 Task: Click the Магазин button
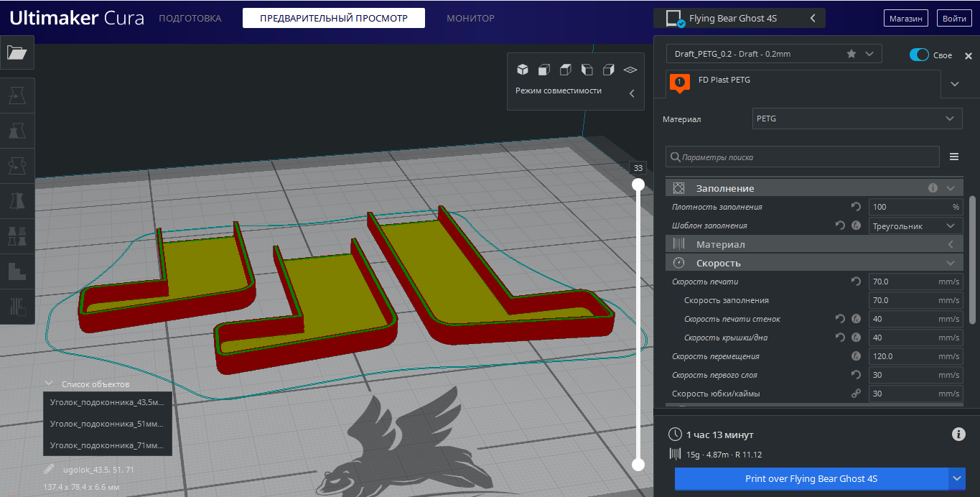tap(905, 19)
